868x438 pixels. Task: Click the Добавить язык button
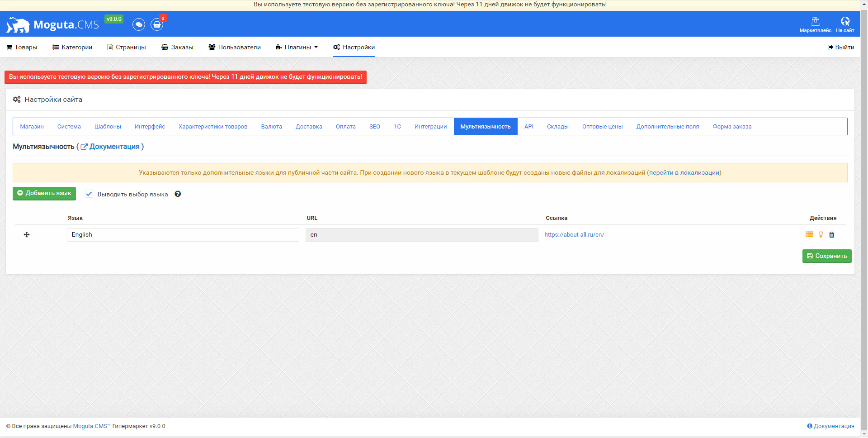pos(44,193)
